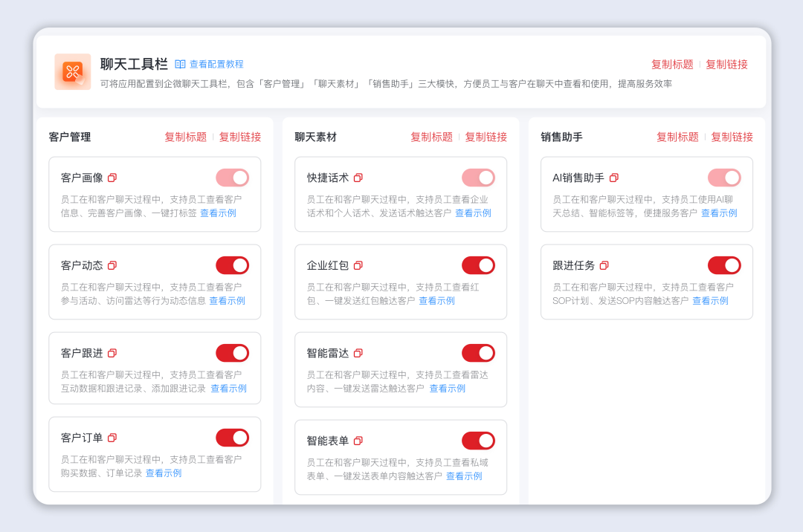
Task: Click the copy icon beside 客户画像
Action: 112,178
